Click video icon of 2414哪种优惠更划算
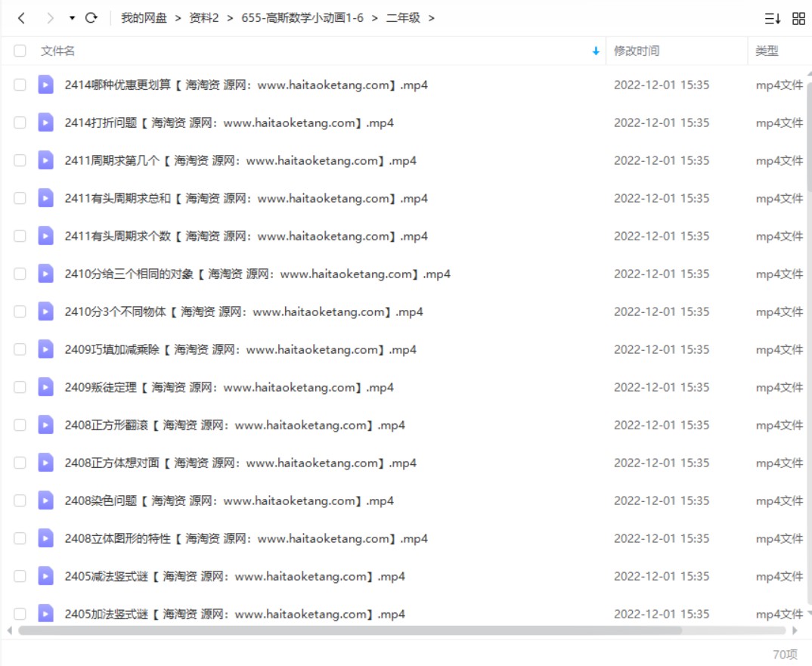Viewport: 812px width, 666px height. 45,85
